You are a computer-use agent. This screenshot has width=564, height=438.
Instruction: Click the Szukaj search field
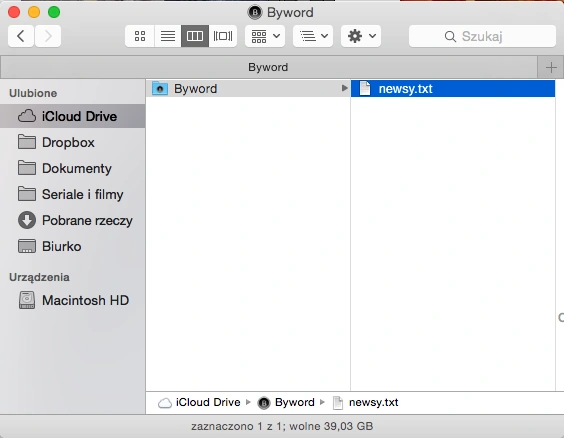point(482,36)
